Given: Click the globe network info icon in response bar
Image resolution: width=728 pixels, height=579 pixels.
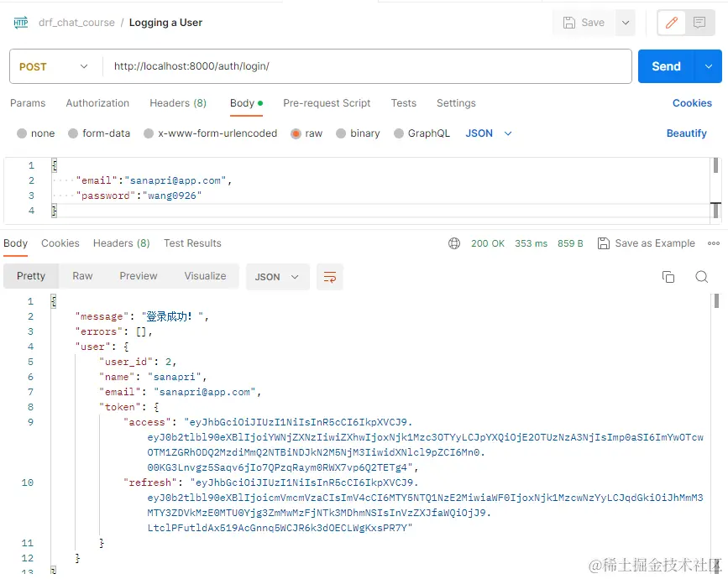Looking at the screenshot, I should click(x=454, y=243).
